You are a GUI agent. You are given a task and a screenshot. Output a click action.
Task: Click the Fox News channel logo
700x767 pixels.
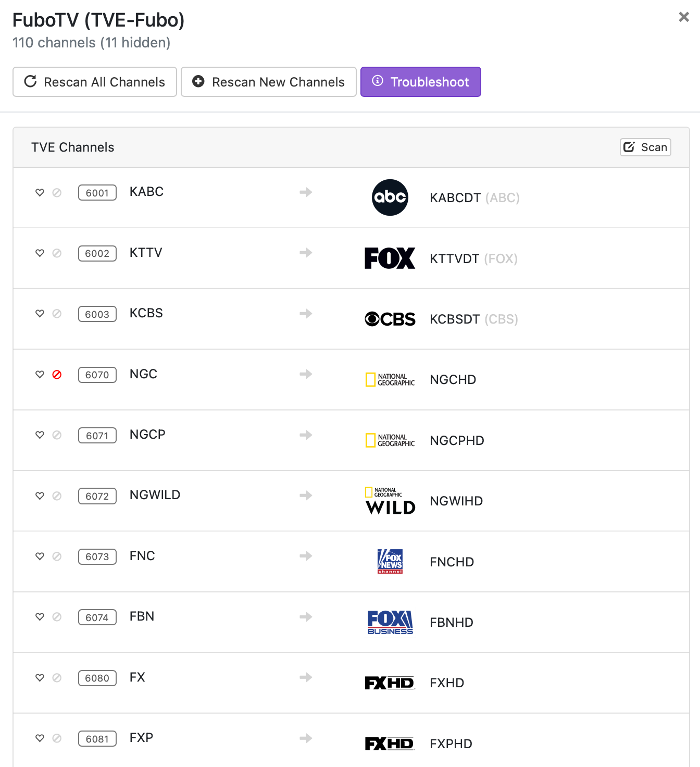pyautogui.click(x=390, y=561)
